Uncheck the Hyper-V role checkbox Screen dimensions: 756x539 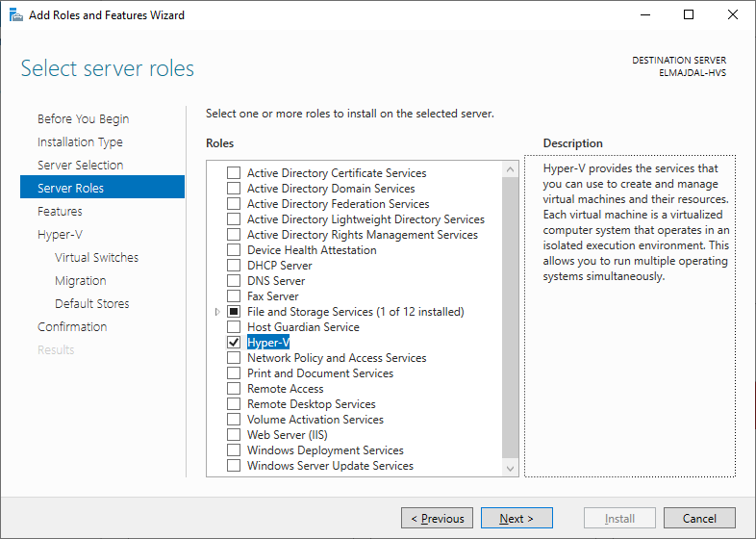pyautogui.click(x=233, y=343)
